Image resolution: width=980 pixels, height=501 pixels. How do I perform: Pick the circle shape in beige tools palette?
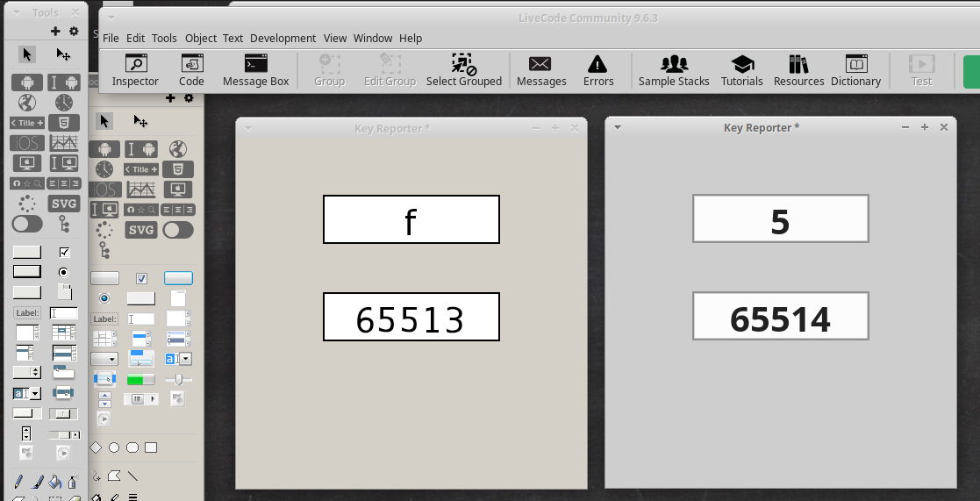pos(114,447)
